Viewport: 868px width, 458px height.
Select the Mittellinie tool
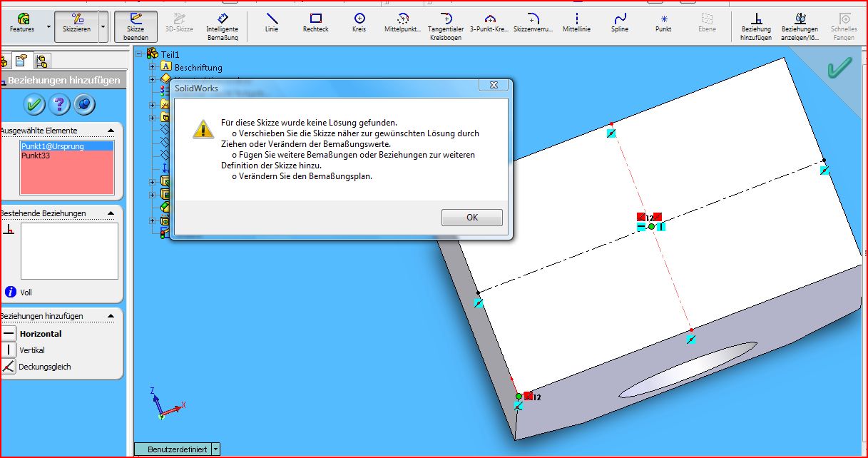(576, 22)
